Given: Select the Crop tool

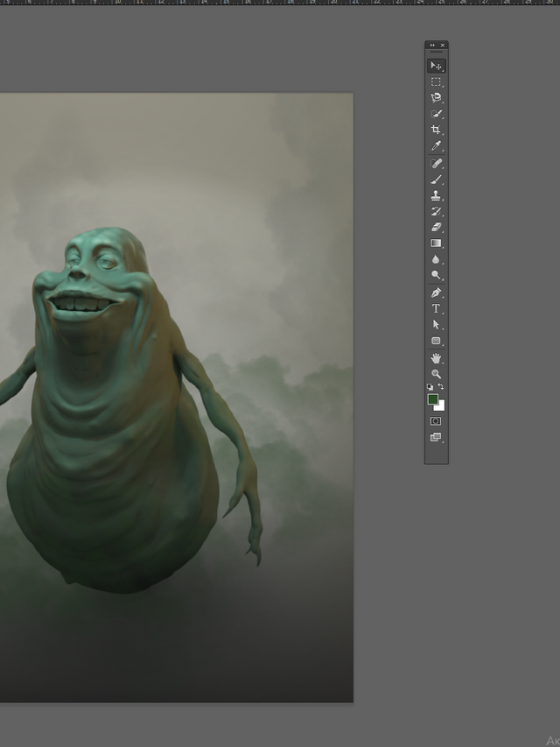Looking at the screenshot, I should (x=437, y=130).
